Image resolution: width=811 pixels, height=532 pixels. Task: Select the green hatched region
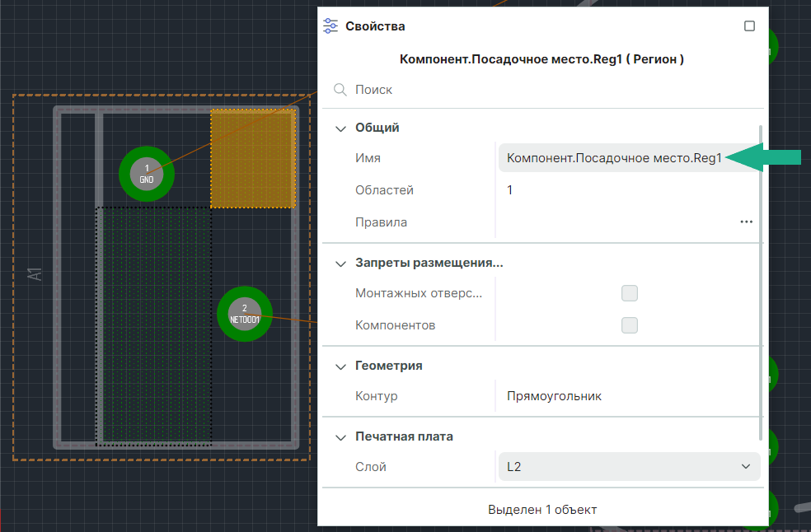154,326
